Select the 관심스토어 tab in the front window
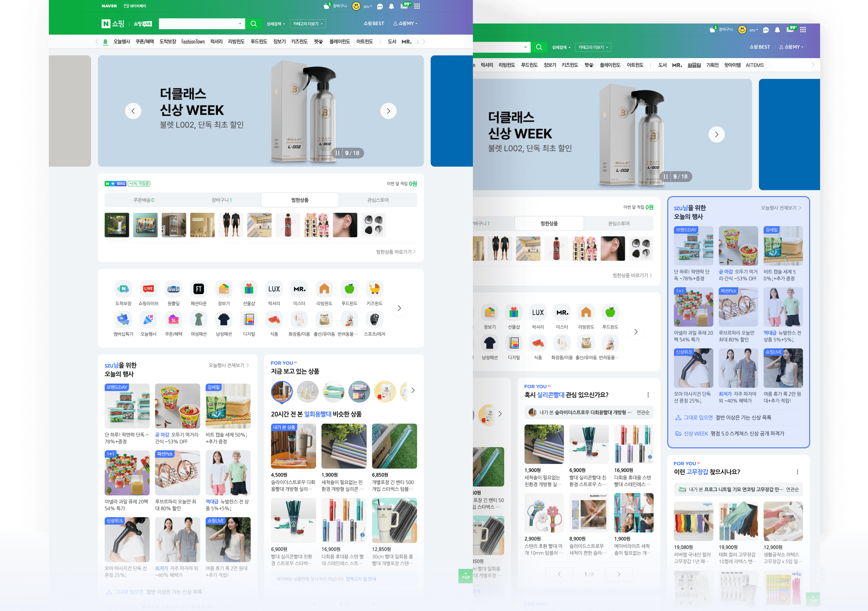 (x=378, y=200)
